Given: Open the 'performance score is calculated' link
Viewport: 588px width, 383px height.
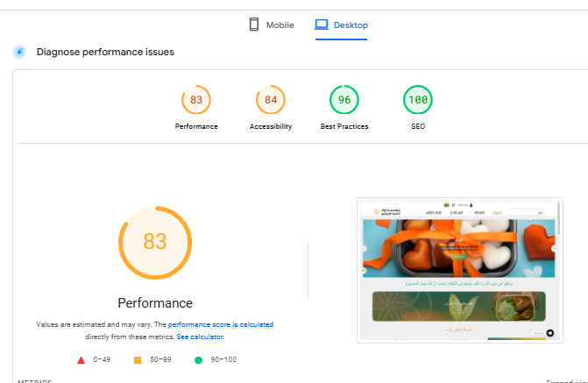Looking at the screenshot, I should 221,324.
